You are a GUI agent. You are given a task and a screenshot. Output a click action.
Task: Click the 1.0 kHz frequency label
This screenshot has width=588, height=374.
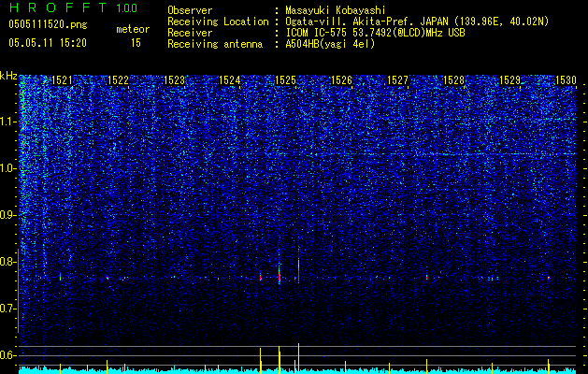coord(8,168)
